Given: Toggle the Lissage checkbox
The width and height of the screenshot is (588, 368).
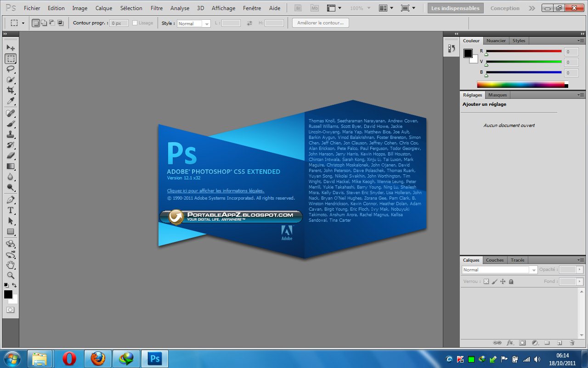Looking at the screenshot, I should click(x=135, y=23).
